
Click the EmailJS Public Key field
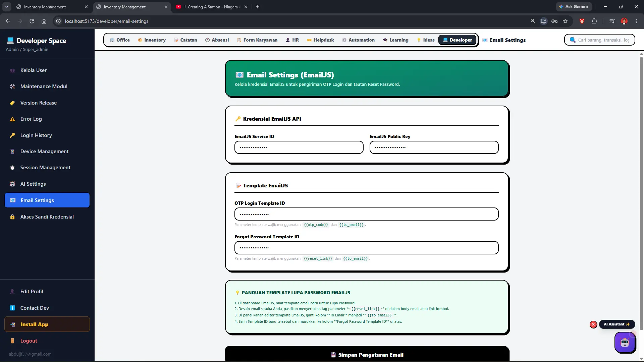pos(434,147)
